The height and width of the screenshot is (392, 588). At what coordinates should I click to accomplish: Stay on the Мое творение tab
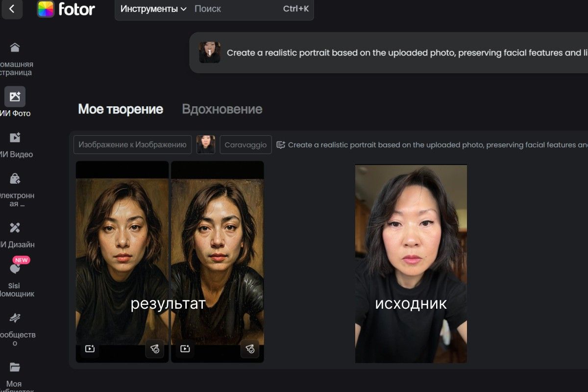tap(120, 109)
